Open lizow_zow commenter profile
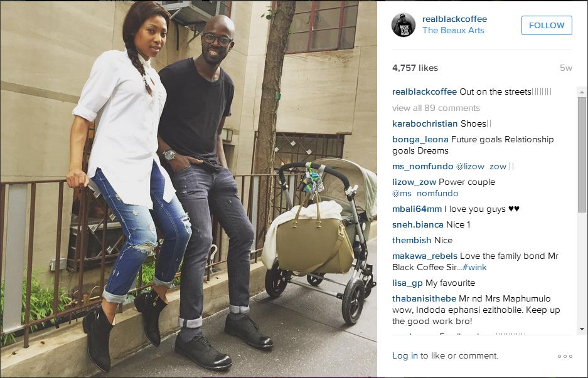 click(x=414, y=182)
